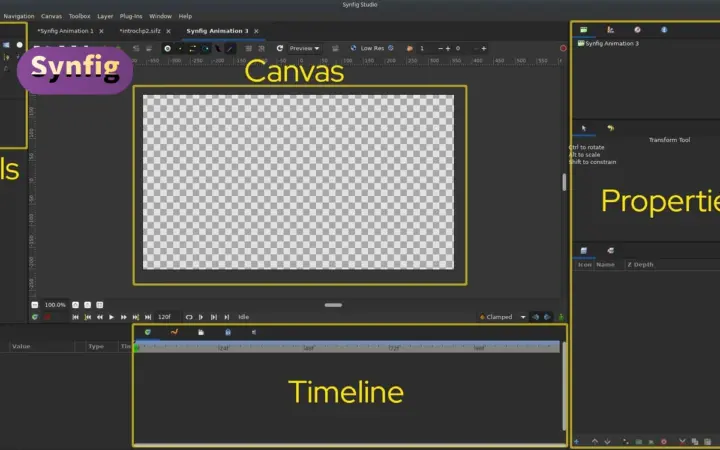Click the refresh canvas icon

click(280, 48)
